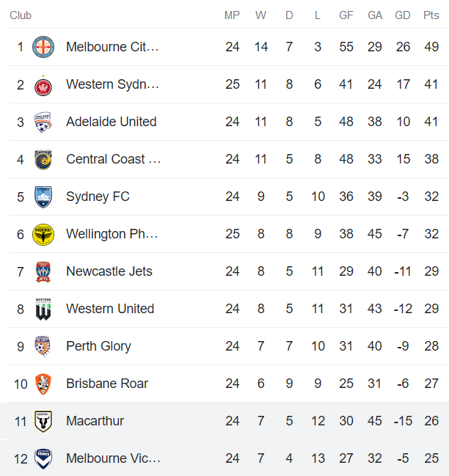Click the Central Coast Mariners crest

click(43, 159)
